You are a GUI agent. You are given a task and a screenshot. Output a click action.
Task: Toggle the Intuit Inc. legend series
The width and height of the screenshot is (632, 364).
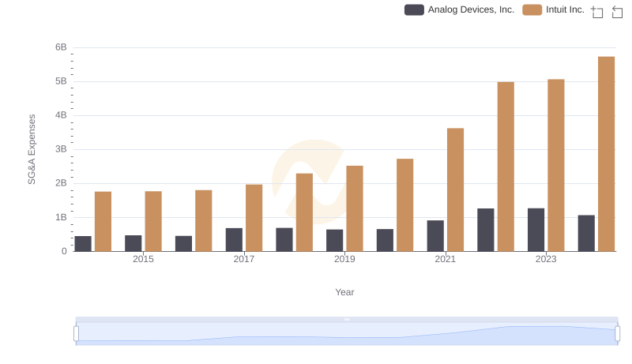[x=554, y=9]
